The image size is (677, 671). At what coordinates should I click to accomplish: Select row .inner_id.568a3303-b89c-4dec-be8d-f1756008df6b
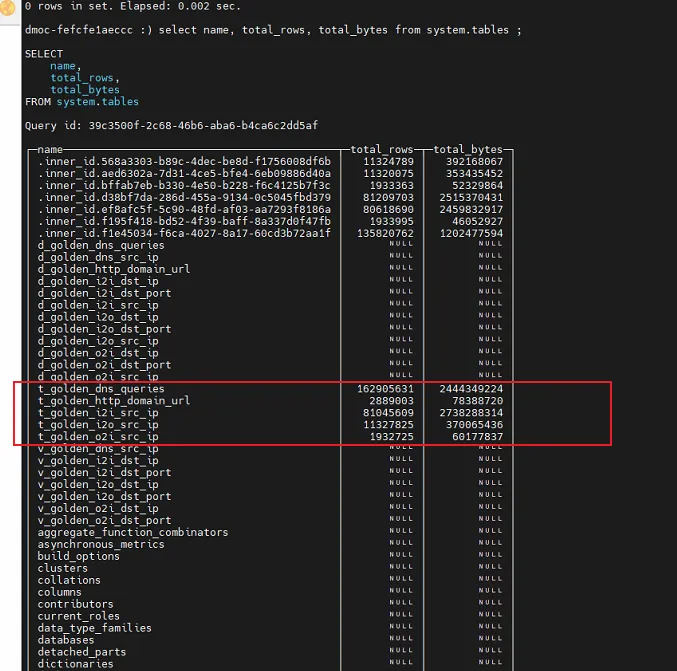(x=270, y=161)
